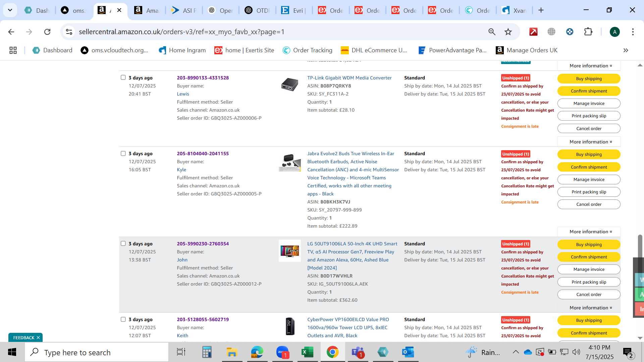Switch to the oms browser tab
Viewport: 644px width, 362px height.
[74, 10]
